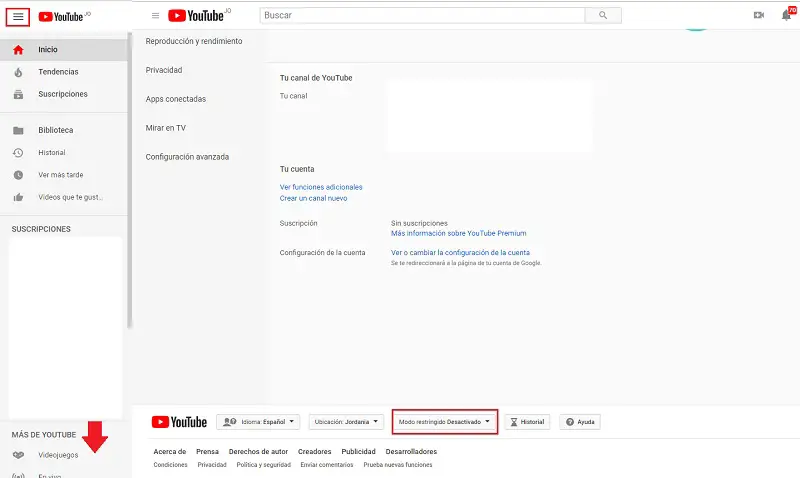Click the footer Historial button
Viewport: 800px width, 478px height.
click(x=528, y=422)
